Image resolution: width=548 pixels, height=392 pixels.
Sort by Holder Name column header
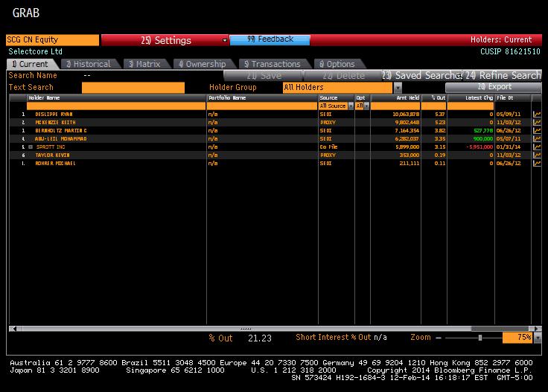[x=116, y=98]
